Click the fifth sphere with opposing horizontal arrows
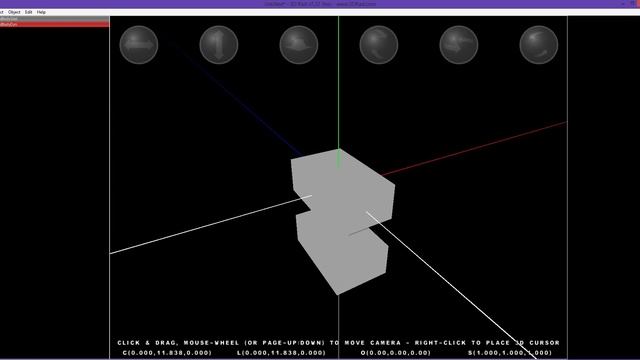This screenshot has height=360, width=640. coord(459,45)
